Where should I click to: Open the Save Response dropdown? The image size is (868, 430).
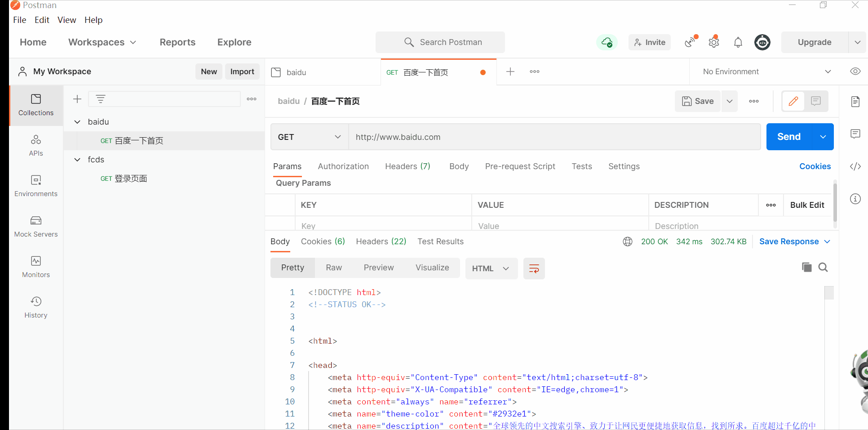pos(795,242)
